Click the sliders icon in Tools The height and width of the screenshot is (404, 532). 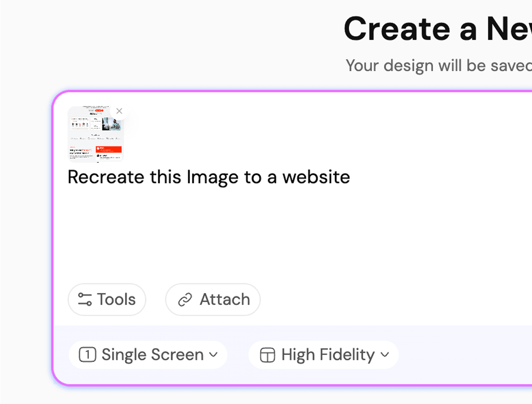85,299
